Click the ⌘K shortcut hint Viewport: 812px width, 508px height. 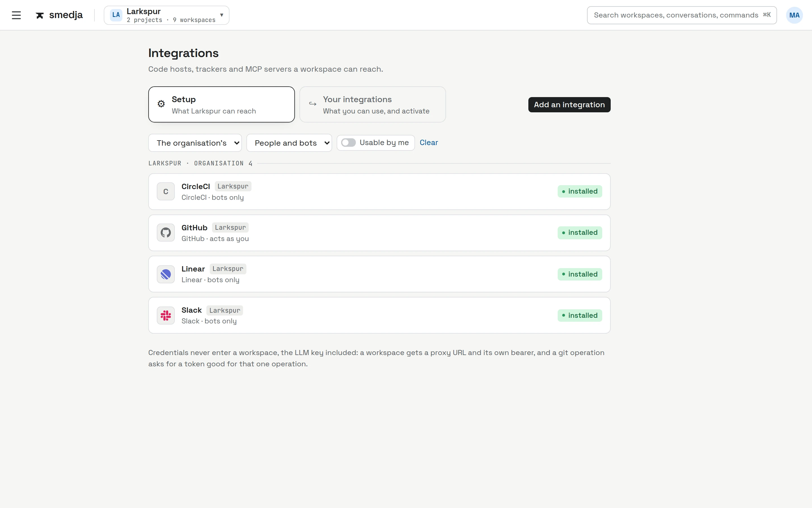[x=767, y=15]
